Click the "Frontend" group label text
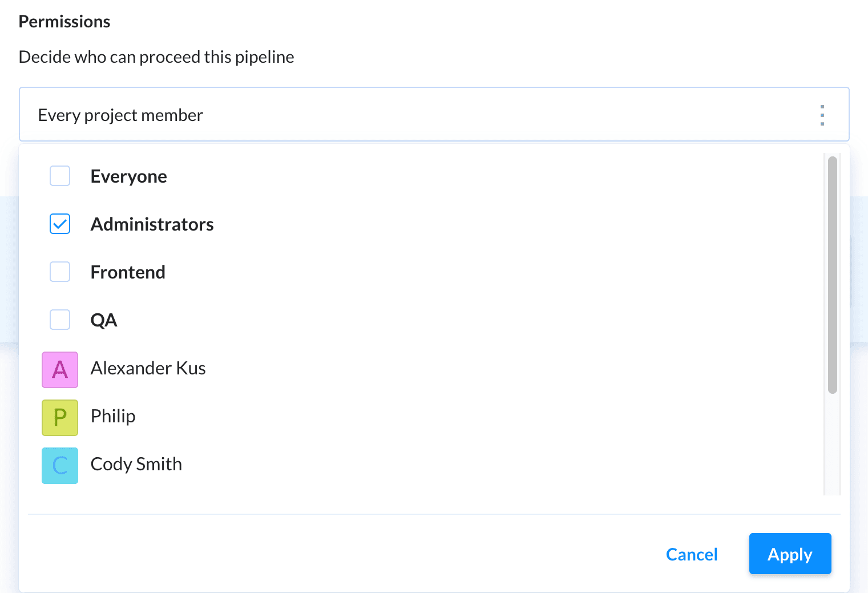868x593 pixels. click(x=128, y=272)
